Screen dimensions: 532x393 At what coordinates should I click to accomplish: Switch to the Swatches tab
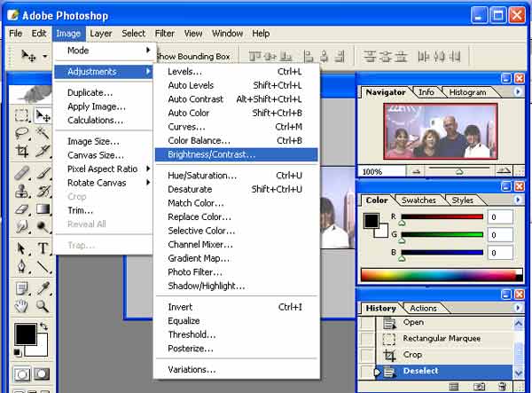(x=419, y=200)
